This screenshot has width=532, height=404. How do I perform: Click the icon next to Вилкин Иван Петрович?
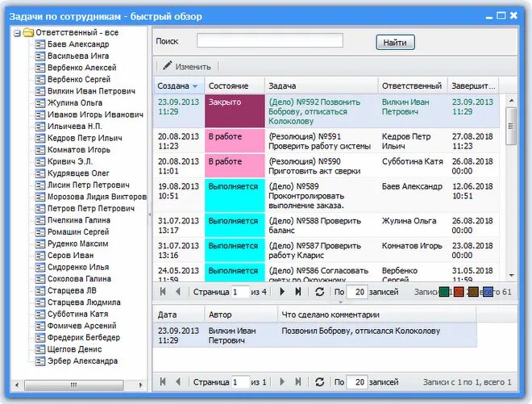(40, 91)
